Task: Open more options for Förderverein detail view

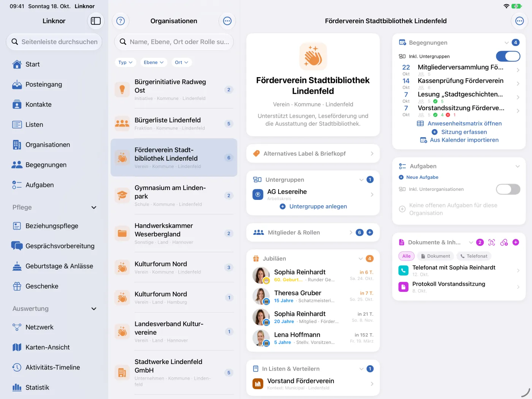Action: click(x=519, y=21)
